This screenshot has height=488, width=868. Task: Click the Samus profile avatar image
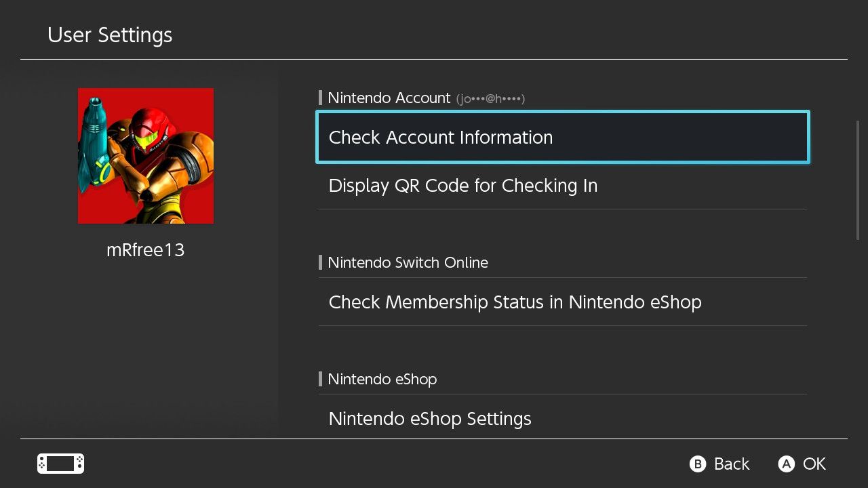(146, 156)
